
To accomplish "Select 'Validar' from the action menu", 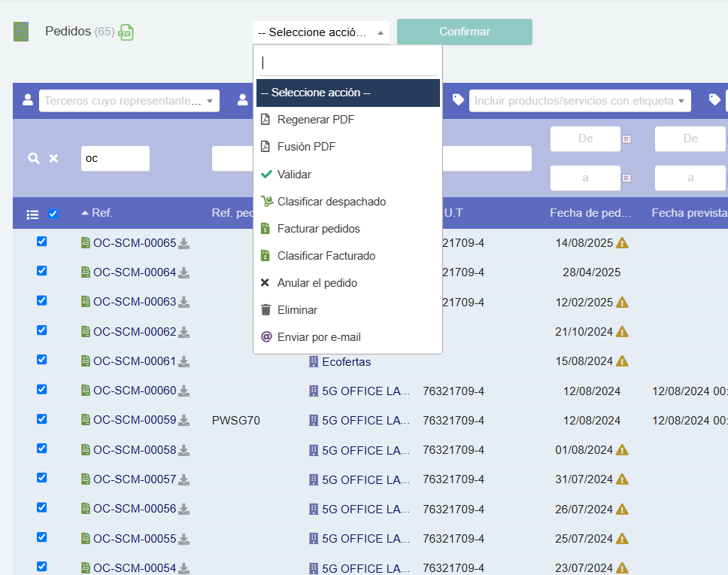I will click(294, 174).
